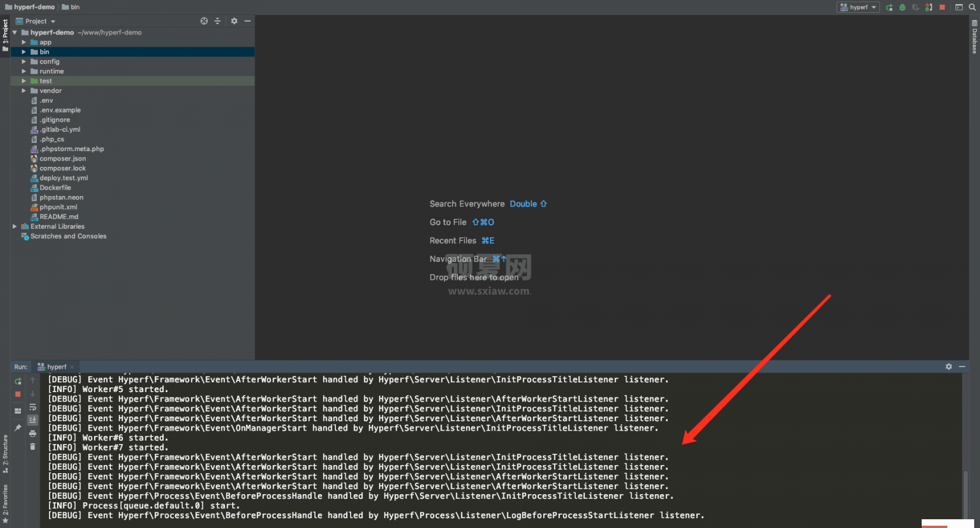The height and width of the screenshot is (528, 980).
Task: Open Project panel settings gear
Action: pyautogui.click(x=234, y=21)
